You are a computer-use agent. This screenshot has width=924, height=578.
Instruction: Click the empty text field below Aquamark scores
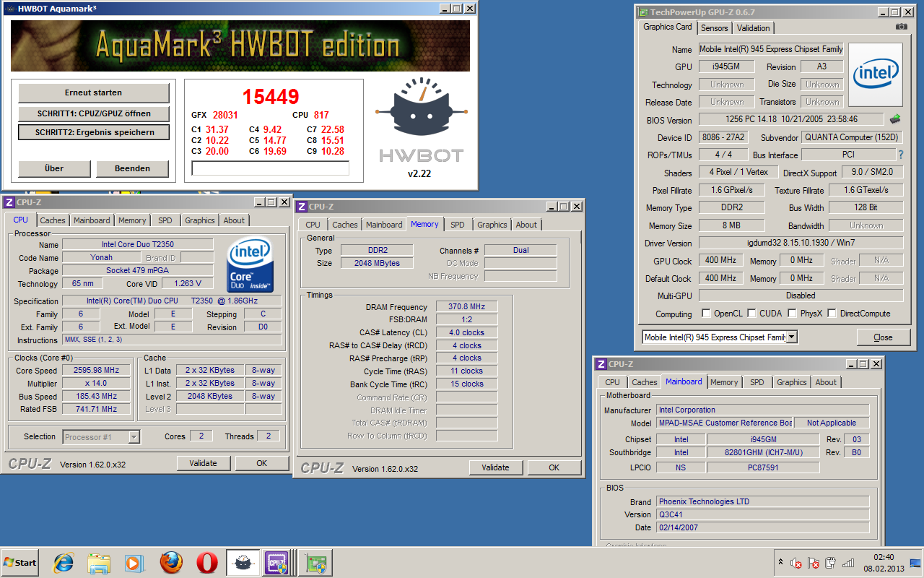click(x=270, y=168)
